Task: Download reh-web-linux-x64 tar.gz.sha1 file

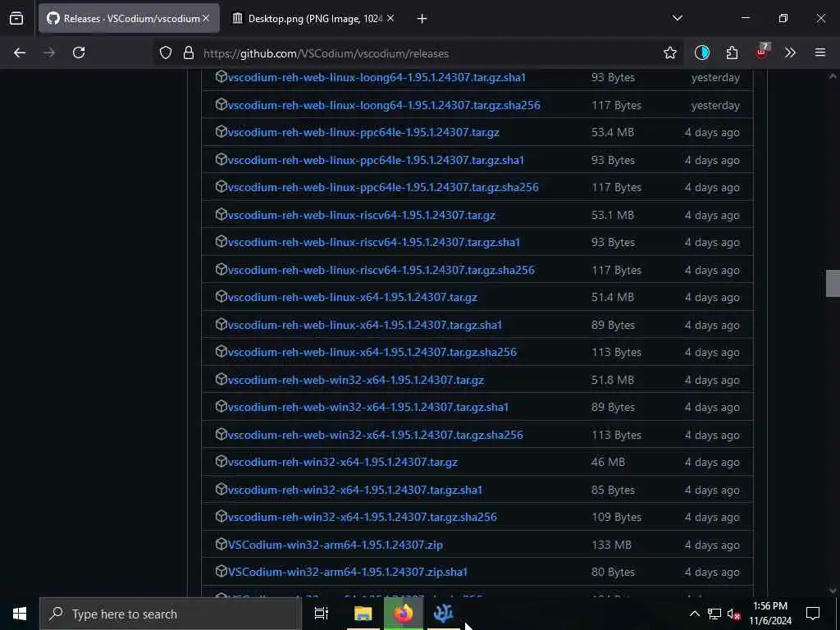Action: pos(365,325)
